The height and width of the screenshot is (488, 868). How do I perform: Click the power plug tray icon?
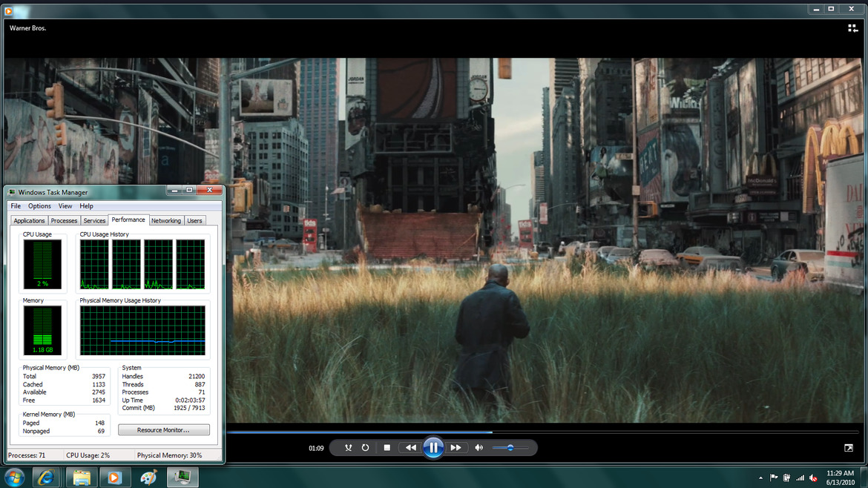click(786, 478)
